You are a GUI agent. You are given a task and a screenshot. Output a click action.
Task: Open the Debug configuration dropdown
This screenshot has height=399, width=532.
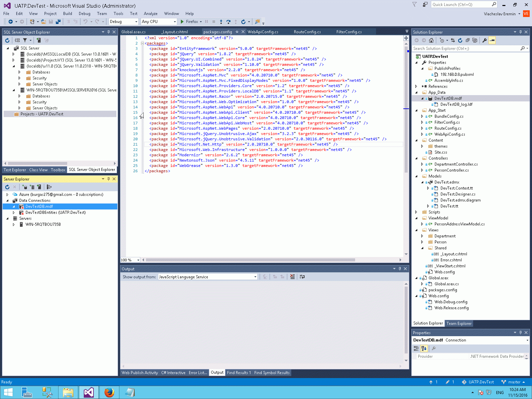[x=123, y=22]
